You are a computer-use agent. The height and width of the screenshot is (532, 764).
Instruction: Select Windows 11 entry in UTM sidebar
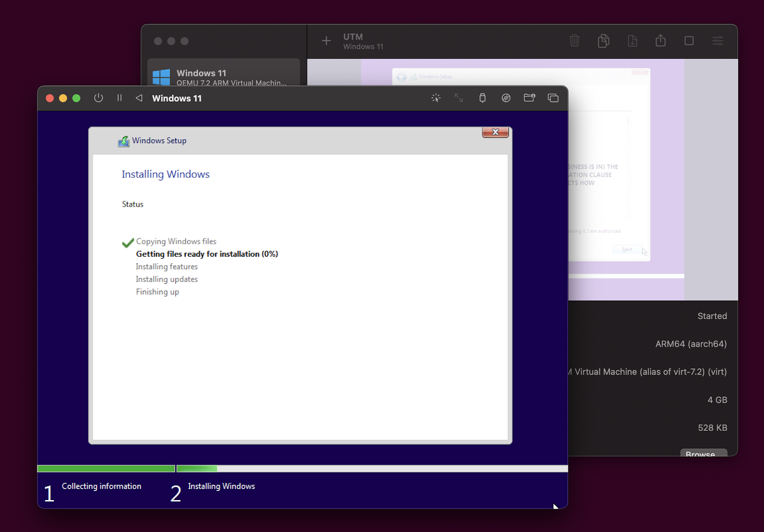point(223,73)
